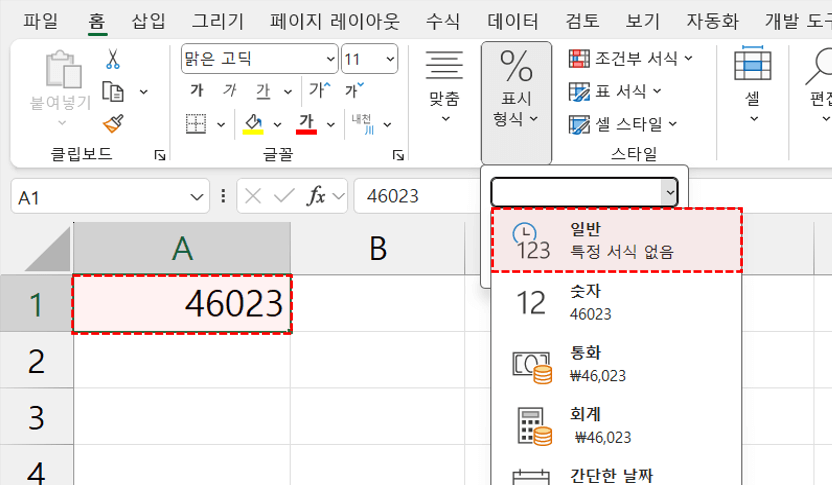Select row 1 header

[x=36, y=304]
